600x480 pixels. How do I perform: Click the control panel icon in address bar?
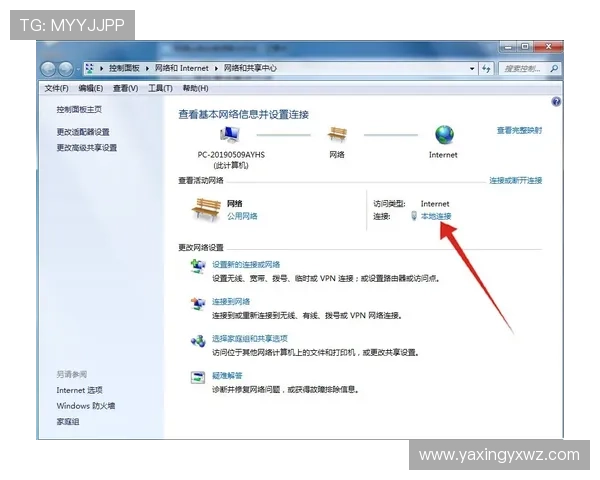click(x=90, y=69)
